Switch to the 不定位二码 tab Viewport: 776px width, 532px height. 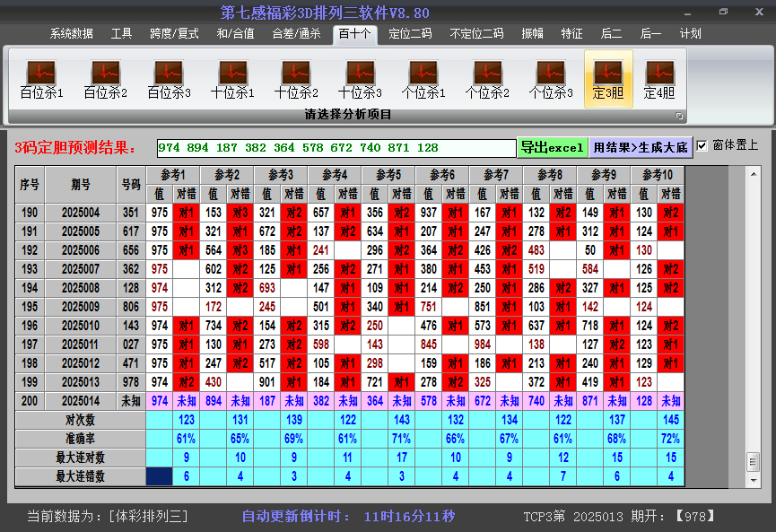[476, 34]
